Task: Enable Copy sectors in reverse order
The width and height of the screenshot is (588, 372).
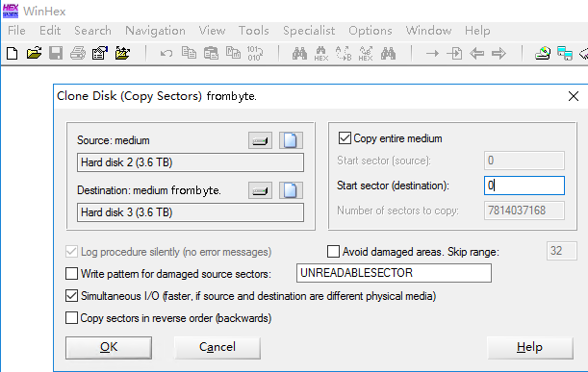Action: click(x=71, y=318)
